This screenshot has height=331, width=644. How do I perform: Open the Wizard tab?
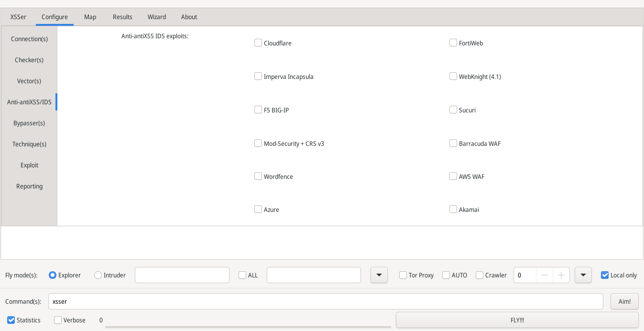pos(157,17)
